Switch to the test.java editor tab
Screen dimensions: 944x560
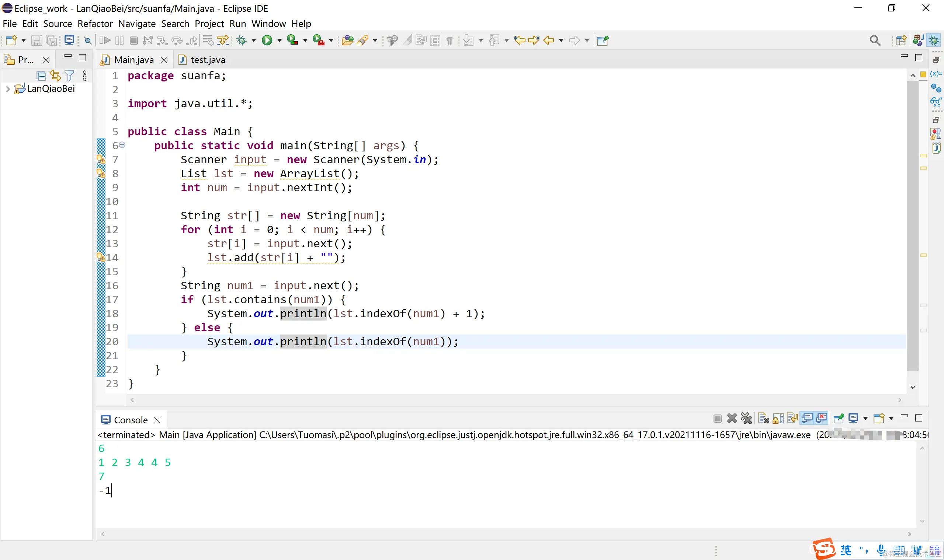tap(207, 60)
